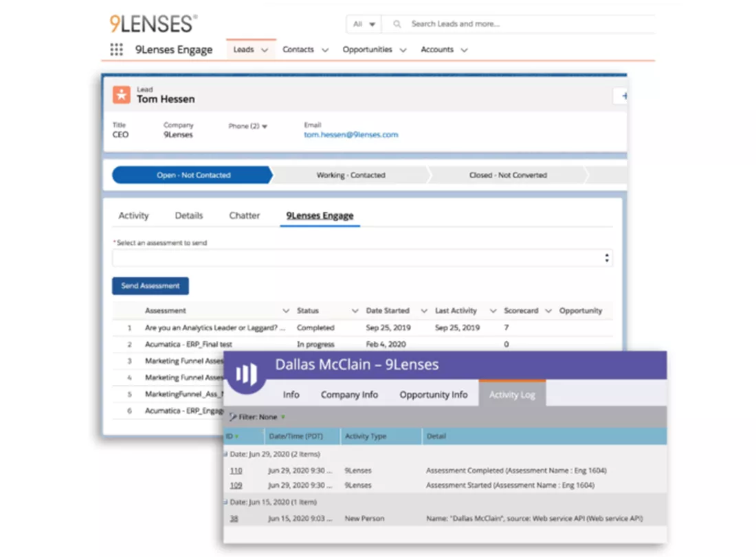756x557 pixels.
Task: Open the All search scope dropdown
Action: [364, 24]
